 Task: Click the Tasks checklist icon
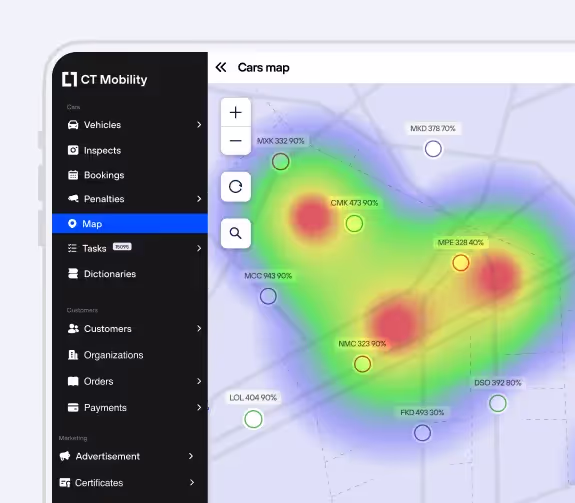(x=72, y=248)
